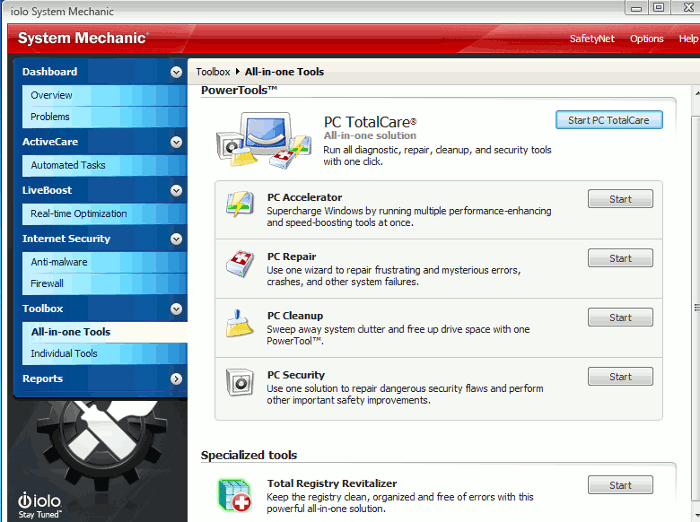Click the PC Repair first-aid drive icon

240,263
